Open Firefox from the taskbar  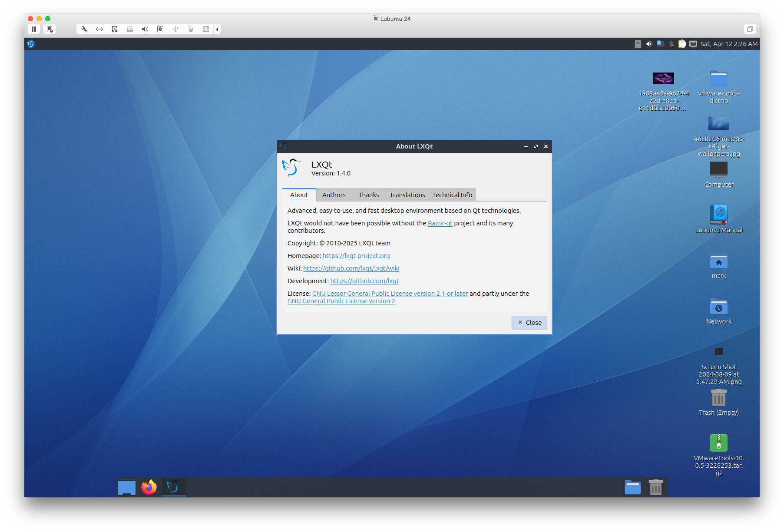(x=149, y=487)
